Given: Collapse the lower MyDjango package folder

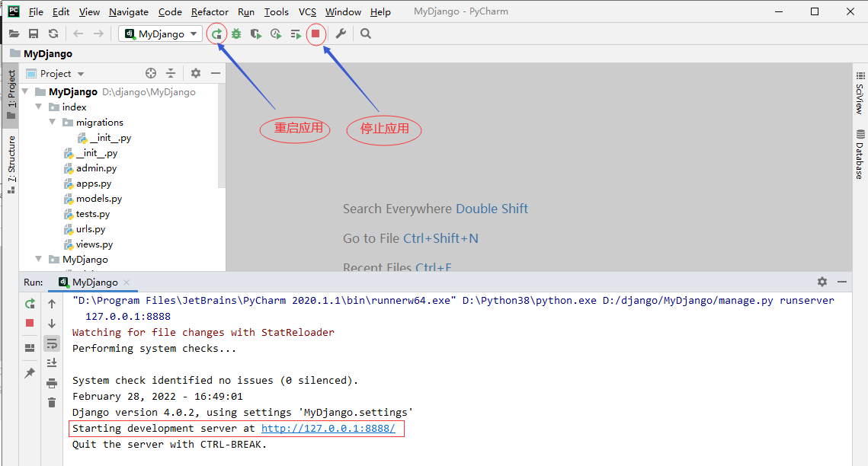Looking at the screenshot, I should pyautogui.click(x=39, y=259).
